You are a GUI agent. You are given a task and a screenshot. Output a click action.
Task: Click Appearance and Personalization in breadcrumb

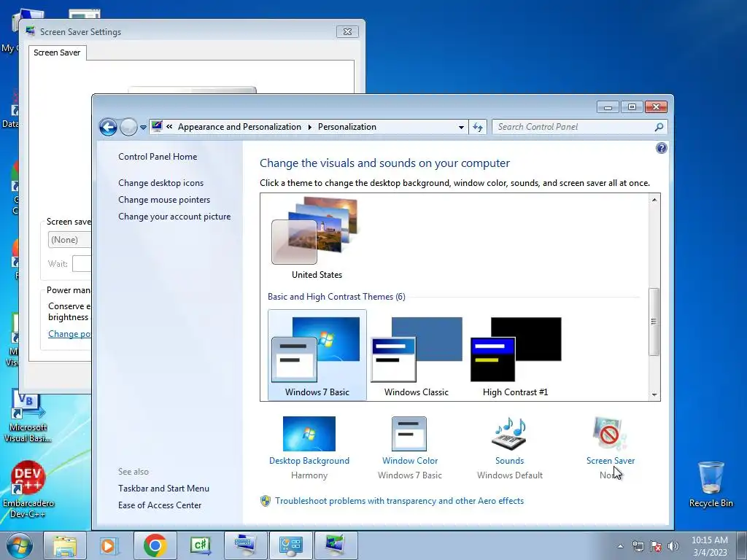coord(239,127)
